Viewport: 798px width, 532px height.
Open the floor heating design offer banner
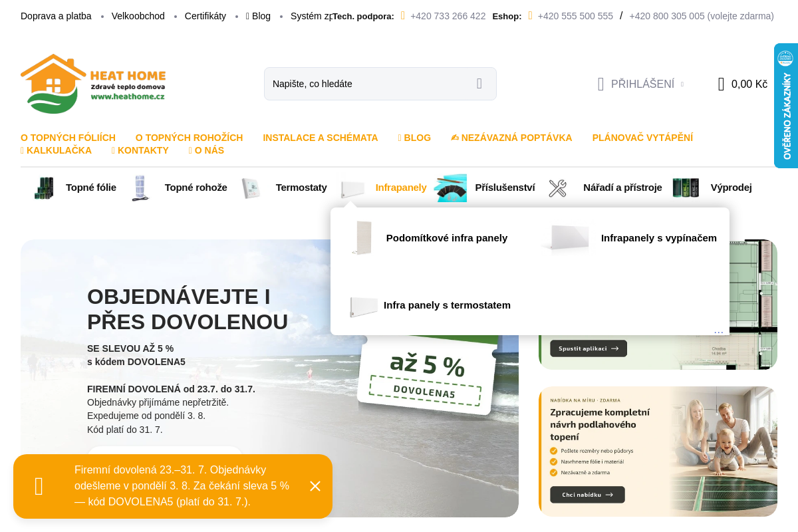[658, 452]
